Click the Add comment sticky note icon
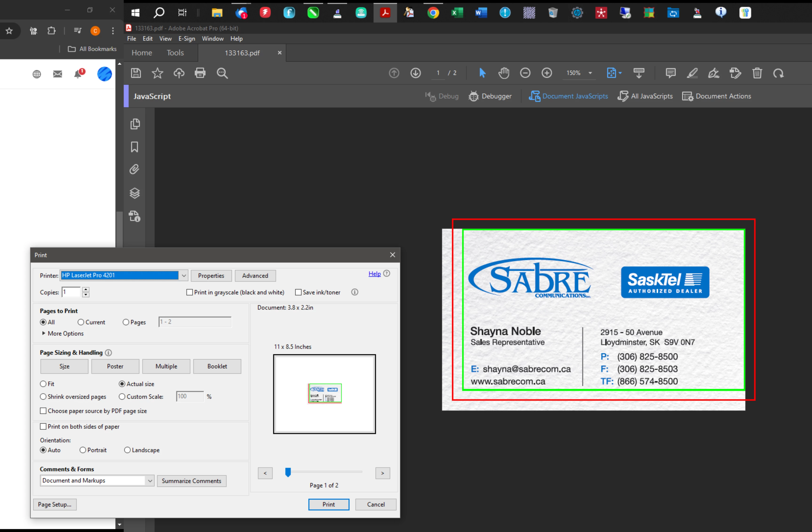The width and height of the screenshot is (812, 532). point(670,73)
